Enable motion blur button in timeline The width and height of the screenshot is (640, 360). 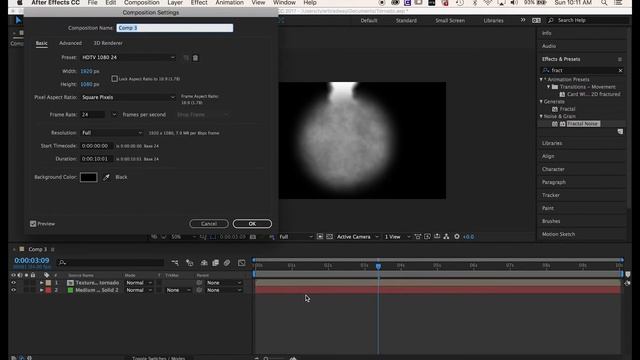(227, 263)
